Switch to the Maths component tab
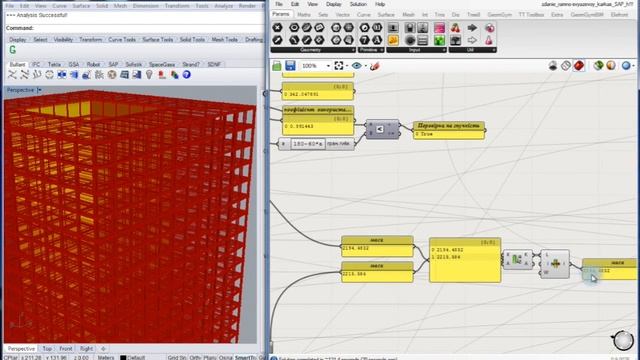640x360 pixels. pyautogui.click(x=304, y=14)
